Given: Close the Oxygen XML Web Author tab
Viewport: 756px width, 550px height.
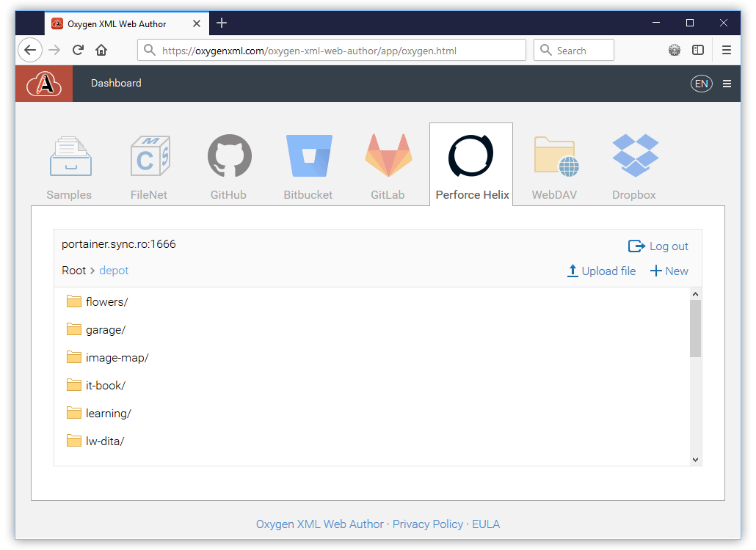Looking at the screenshot, I should coord(197,23).
